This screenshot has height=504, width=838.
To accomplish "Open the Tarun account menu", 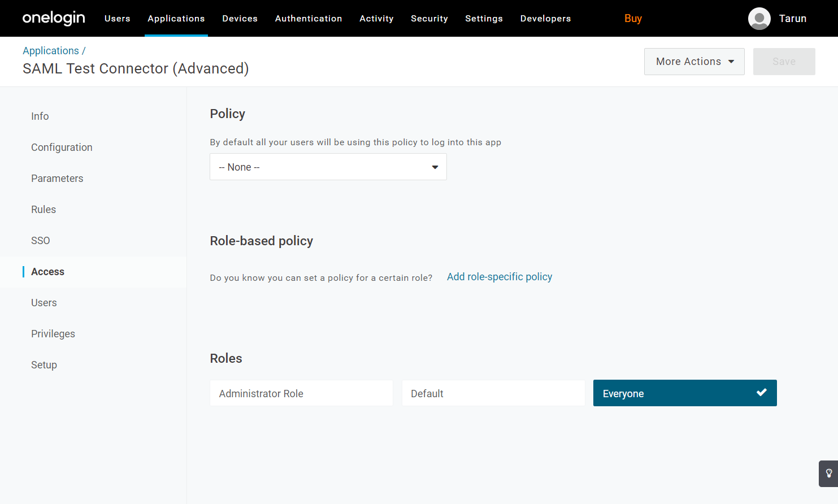I will click(x=792, y=19).
